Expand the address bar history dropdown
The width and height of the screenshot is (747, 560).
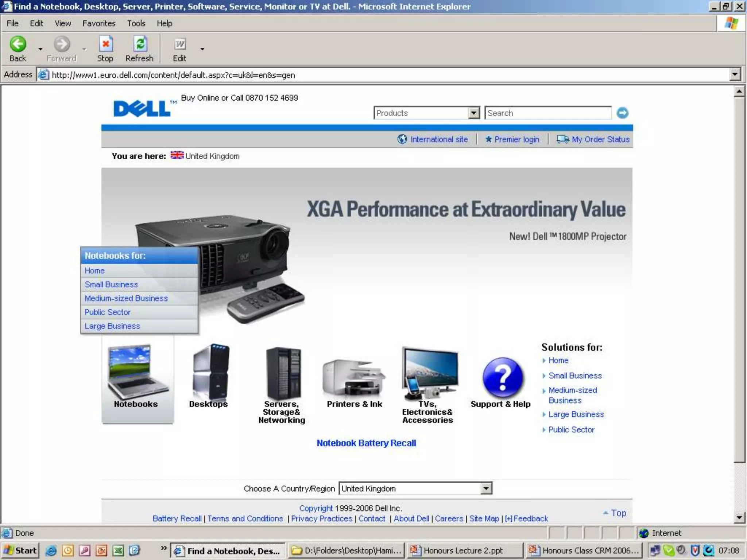pos(735,75)
